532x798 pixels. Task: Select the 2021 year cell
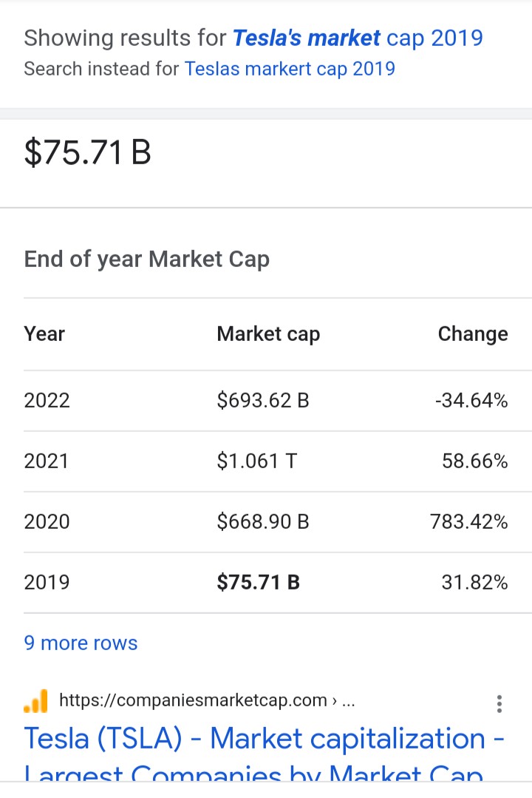[x=47, y=461]
